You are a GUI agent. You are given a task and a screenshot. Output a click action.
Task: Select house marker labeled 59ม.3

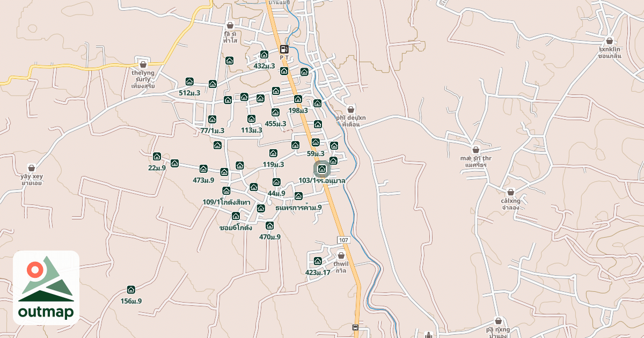coord(316,143)
